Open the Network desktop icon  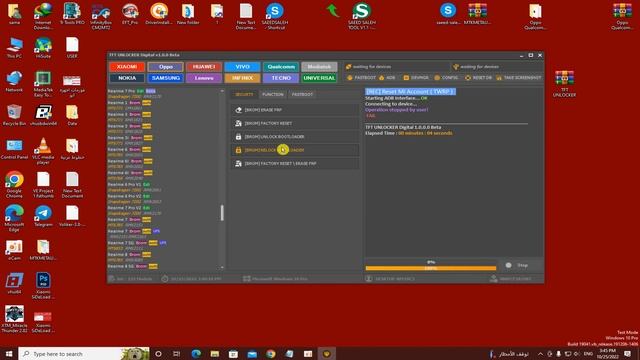point(14,82)
